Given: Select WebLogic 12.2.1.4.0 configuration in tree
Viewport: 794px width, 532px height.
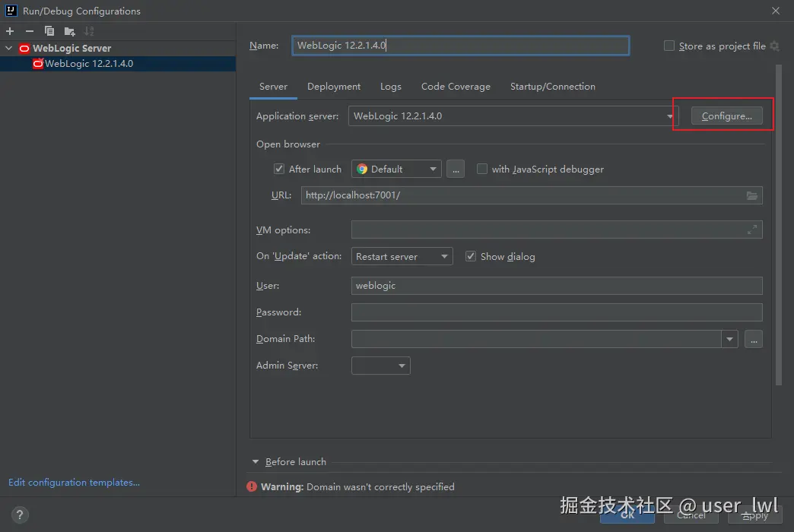Looking at the screenshot, I should 117,64.
